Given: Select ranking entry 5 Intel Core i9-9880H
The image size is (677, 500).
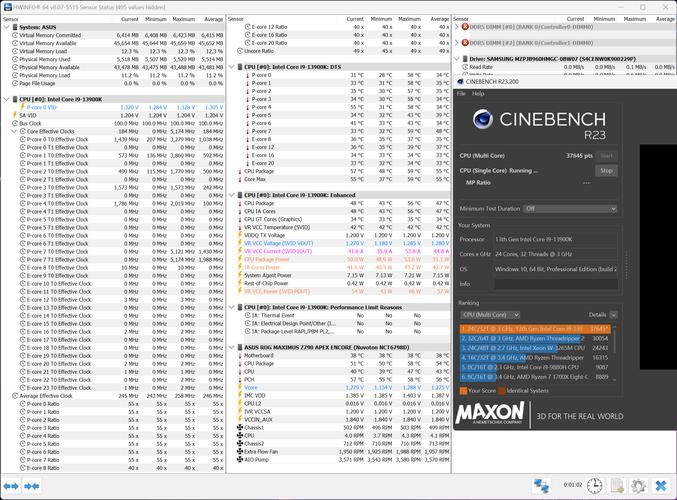Looking at the screenshot, I should click(535, 367).
